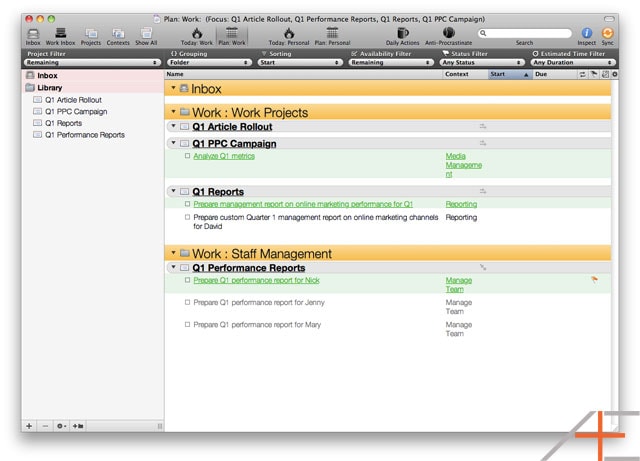
Task: Open the Project Filter dropdown
Action: point(92,62)
